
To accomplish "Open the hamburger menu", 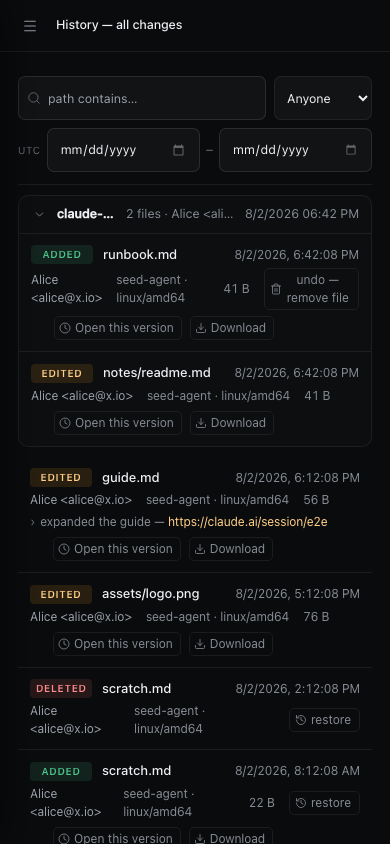I will [30, 26].
